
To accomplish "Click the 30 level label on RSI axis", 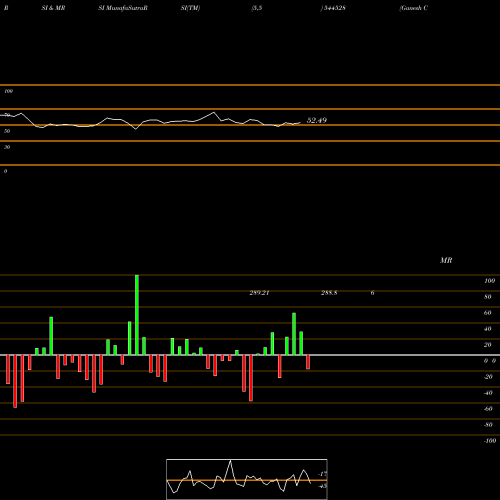I will coord(7,147).
